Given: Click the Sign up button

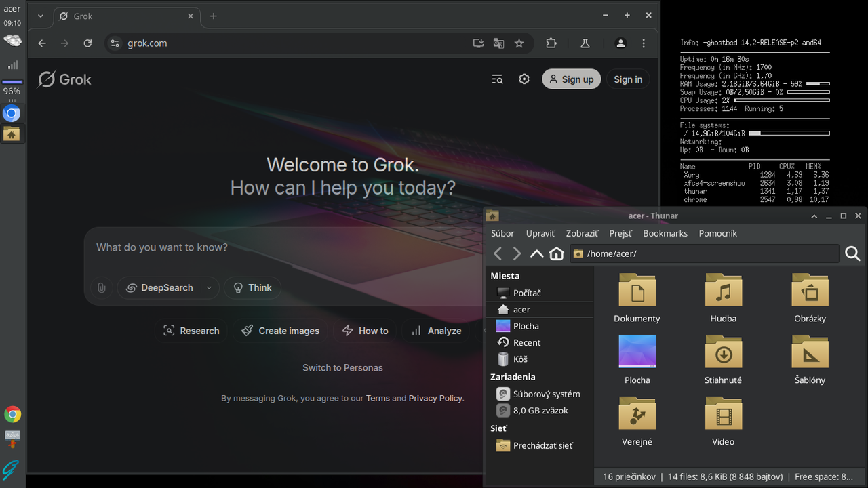Looking at the screenshot, I should [x=571, y=79].
